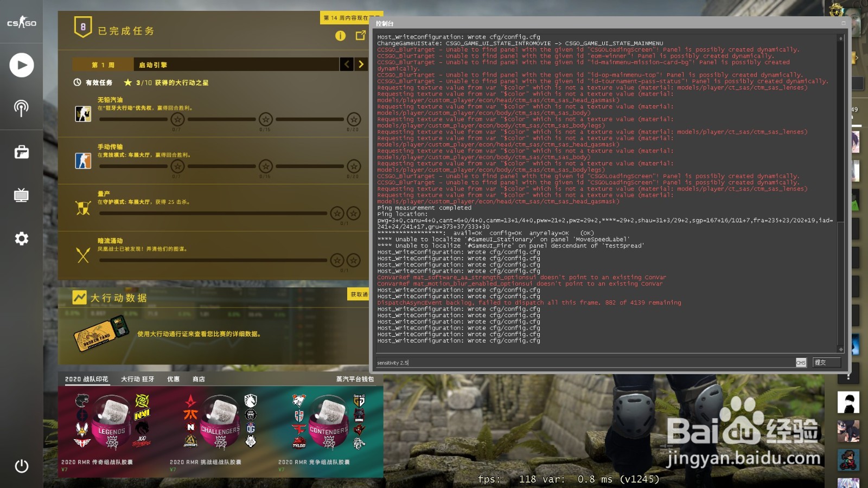Image resolution: width=868 pixels, height=488 pixels.
Task: Click the power quit icon at sidebar bottom
Action: (x=21, y=465)
